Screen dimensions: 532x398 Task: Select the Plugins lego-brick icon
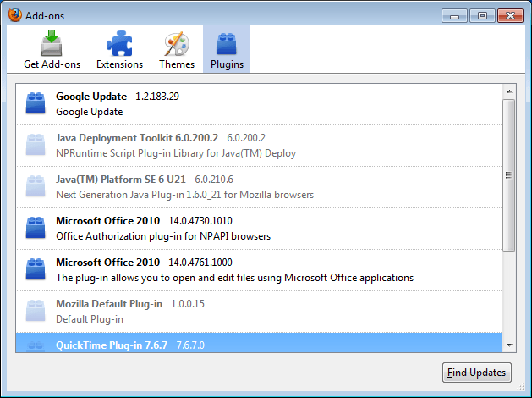227,44
